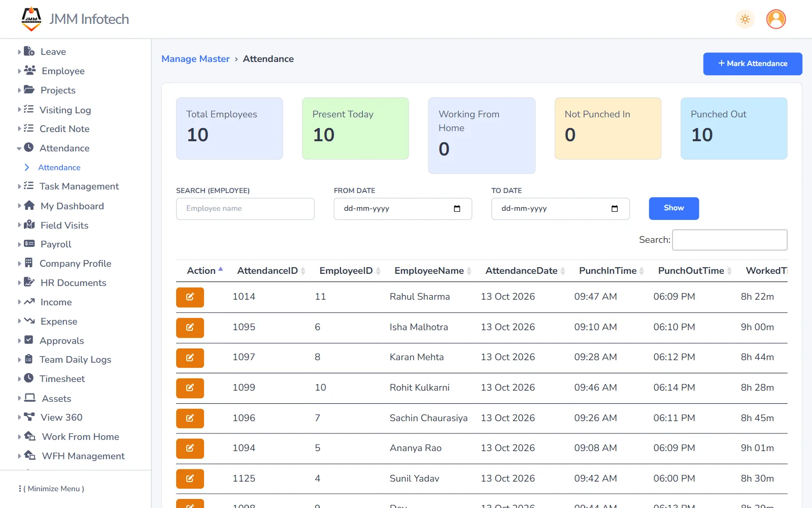The width and height of the screenshot is (812, 508).
Task: Click the Leave sidebar icon
Action: (x=29, y=51)
